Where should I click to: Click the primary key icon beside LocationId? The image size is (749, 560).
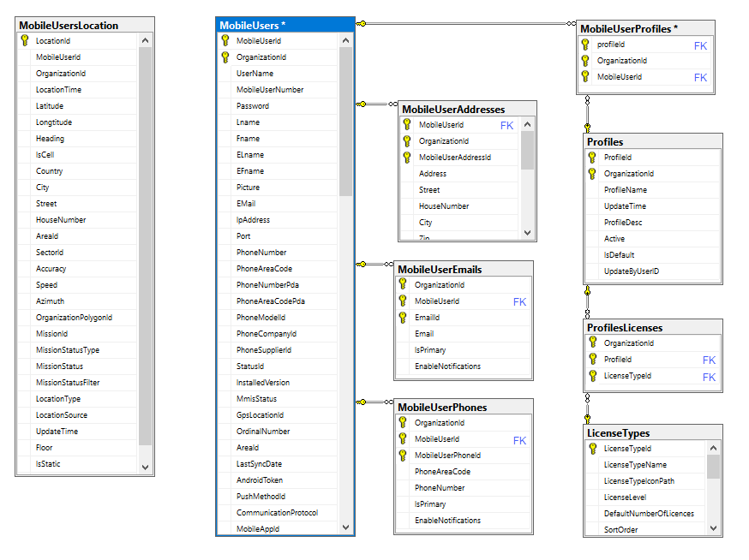tap(24, 41)
